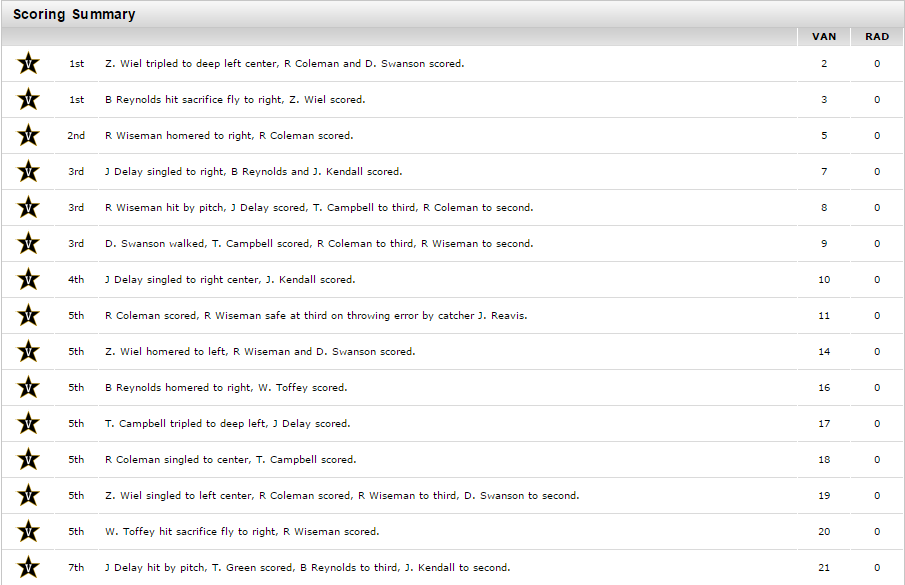
Task: Click Vanderbilt star logo beside Z. Wiel tripled play
Action: [x=28, y=63]
